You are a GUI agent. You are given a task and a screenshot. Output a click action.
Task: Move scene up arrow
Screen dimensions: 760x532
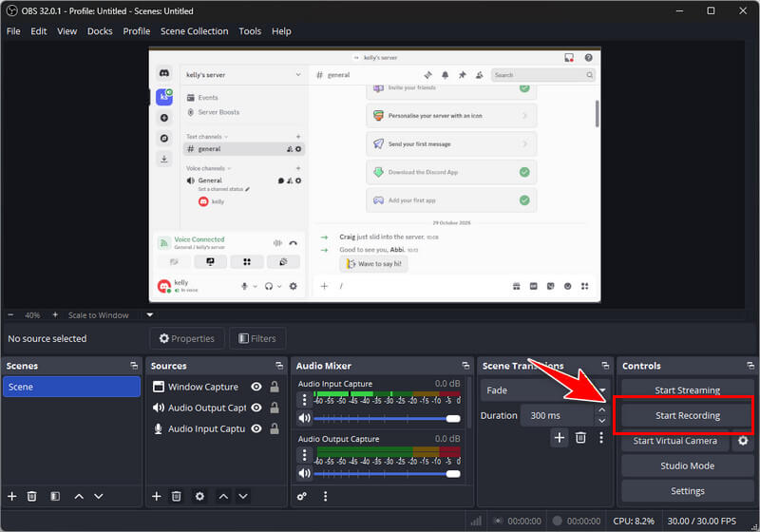[79, 496]
